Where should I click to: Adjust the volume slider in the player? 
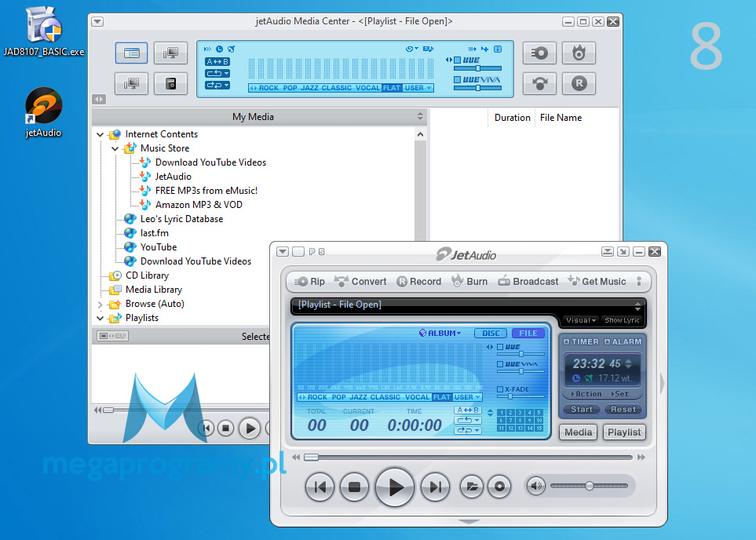[590, 486]
